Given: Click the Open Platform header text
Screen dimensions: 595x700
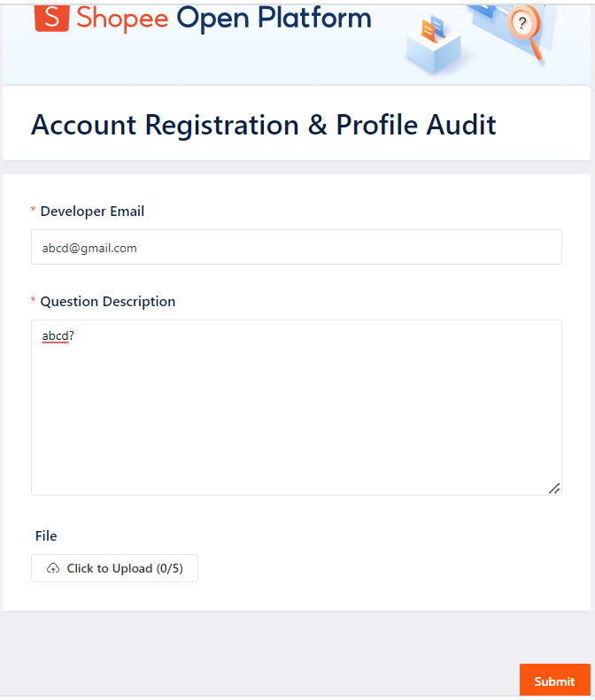Looking at the screenshot, I should point(274,17).
